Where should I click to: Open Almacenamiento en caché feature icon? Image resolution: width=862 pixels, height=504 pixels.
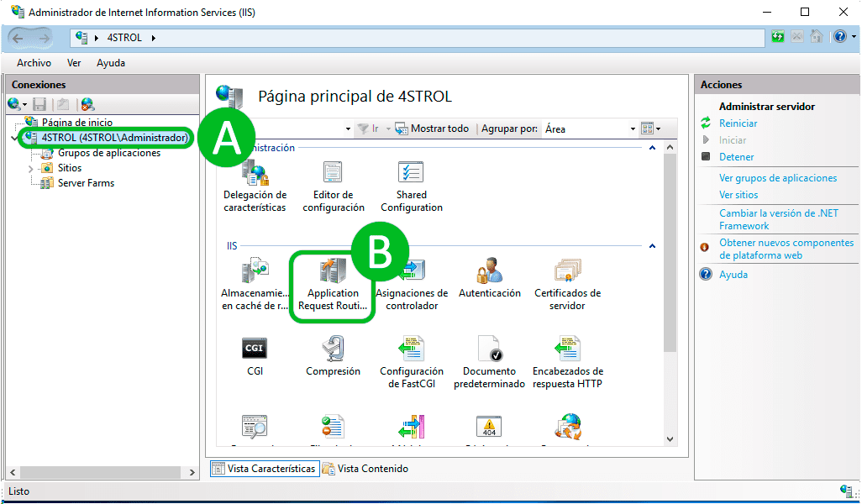[x=255, y=271]
